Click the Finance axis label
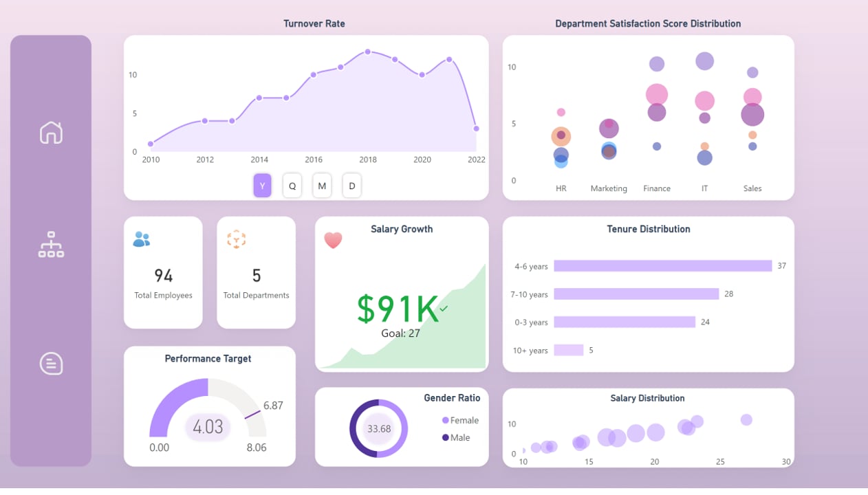Screen dimensions: 868x495 coord(657,188)
